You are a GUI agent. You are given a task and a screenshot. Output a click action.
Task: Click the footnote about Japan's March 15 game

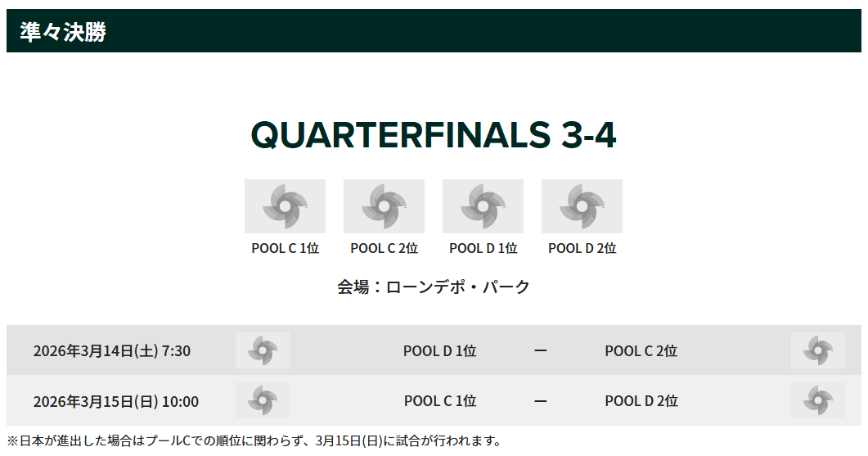254,441
